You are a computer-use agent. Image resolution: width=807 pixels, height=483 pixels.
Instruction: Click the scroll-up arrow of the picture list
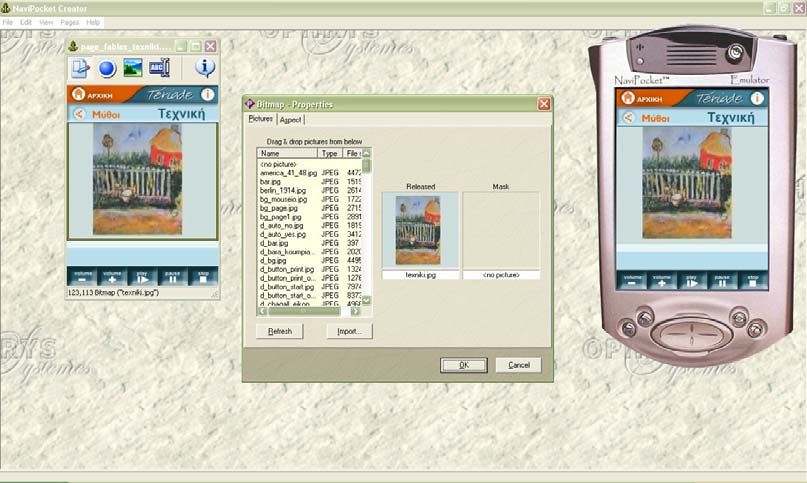coord(366,153)
